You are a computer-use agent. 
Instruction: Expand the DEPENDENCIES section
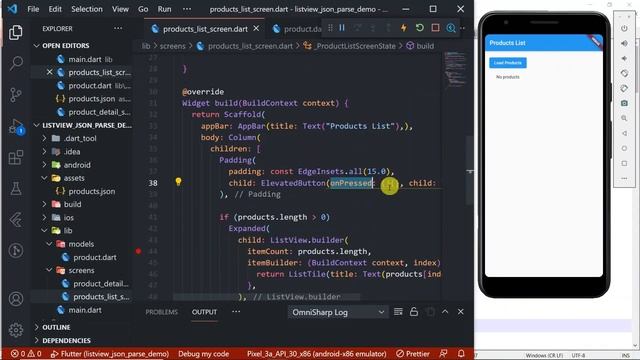point(66,340)
